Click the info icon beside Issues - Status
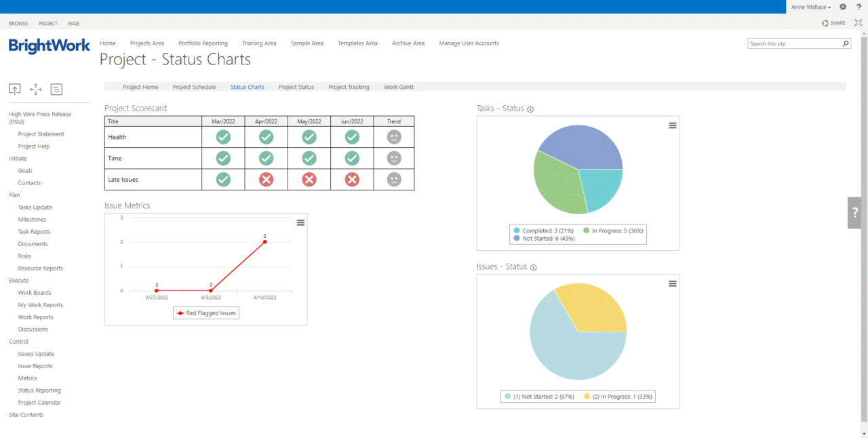This screenshot has width=868, height=438. pyautogui.click(x=533, y=268)
